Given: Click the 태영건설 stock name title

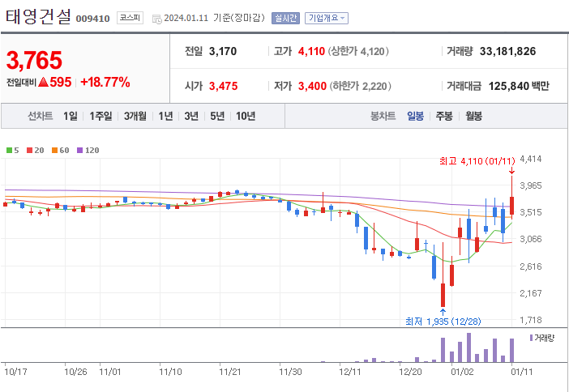Looking at the screenshot, I should (x=38, y=17).
